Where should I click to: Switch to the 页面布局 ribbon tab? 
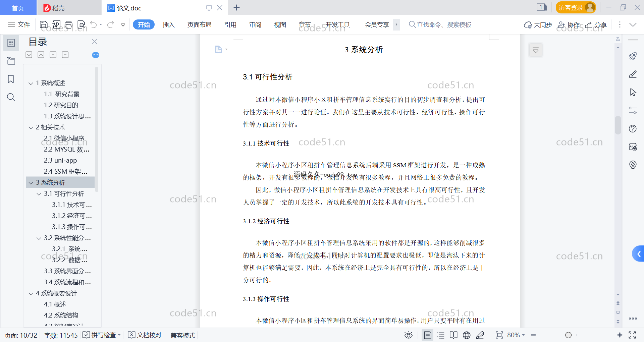click(x=200, y=24)
